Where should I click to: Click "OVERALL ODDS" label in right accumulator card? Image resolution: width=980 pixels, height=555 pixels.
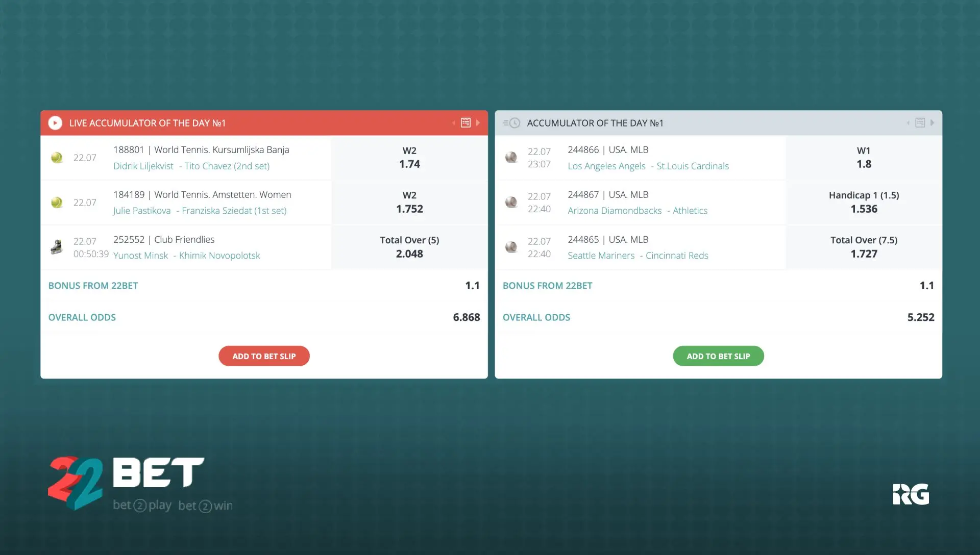pos(536,317)
